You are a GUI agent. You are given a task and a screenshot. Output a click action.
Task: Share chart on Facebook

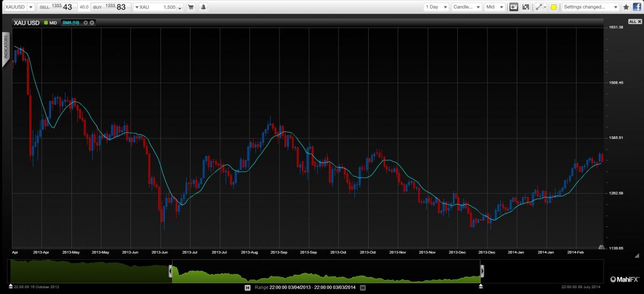(x=636, y=7)
